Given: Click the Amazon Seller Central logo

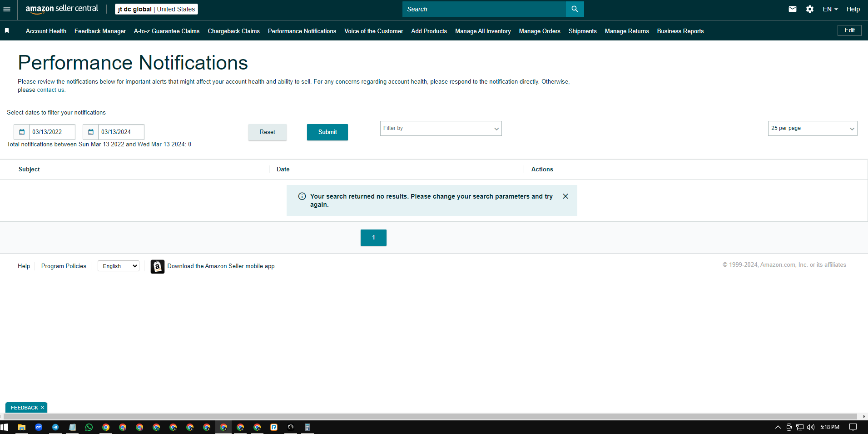Looking at the screenshot, I should tap(62, 9).
